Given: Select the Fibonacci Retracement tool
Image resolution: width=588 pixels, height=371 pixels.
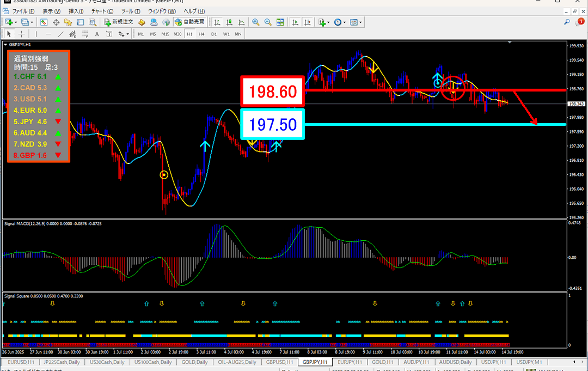Looking at the screenshot, I should (x=85, y=34).
